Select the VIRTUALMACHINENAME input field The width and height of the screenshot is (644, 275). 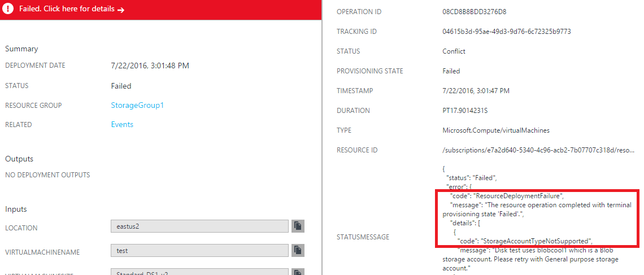199,250
